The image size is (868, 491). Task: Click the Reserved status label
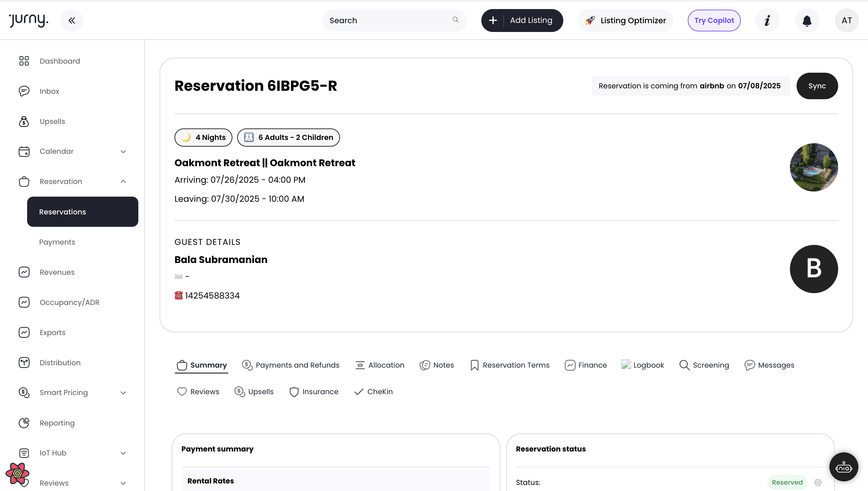point(787,482)
